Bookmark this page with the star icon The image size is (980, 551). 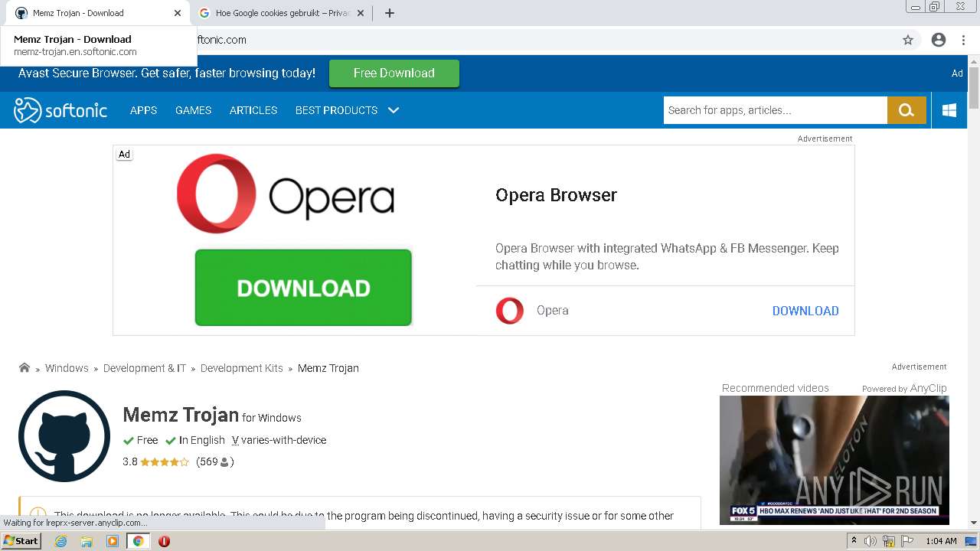[908, 40]
